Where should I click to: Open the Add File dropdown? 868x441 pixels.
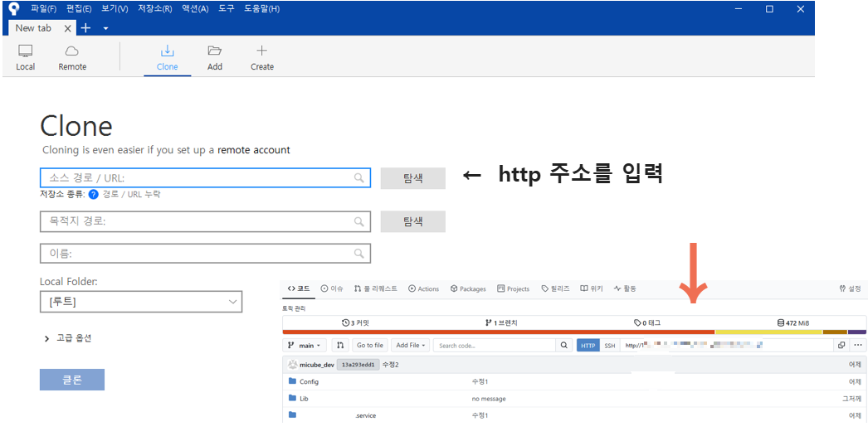tap(410, 346)
